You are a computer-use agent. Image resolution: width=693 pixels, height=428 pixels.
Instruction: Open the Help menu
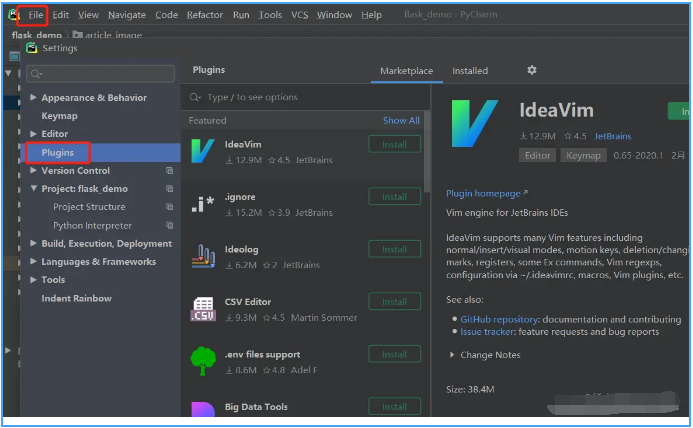click(x=371, y=15)
